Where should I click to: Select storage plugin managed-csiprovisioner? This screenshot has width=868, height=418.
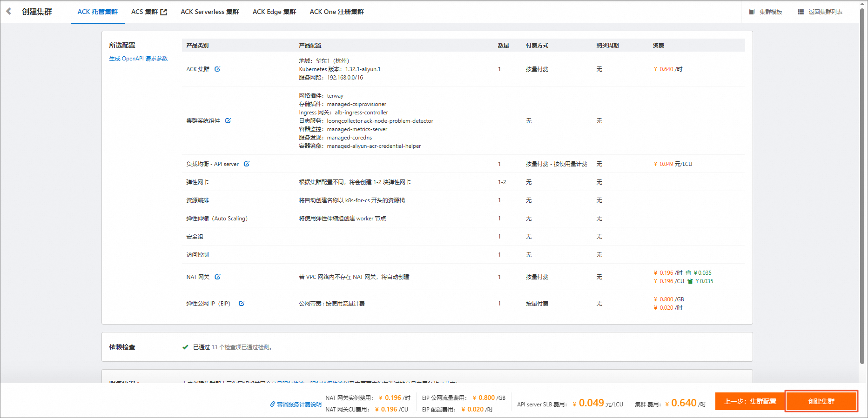357,104
